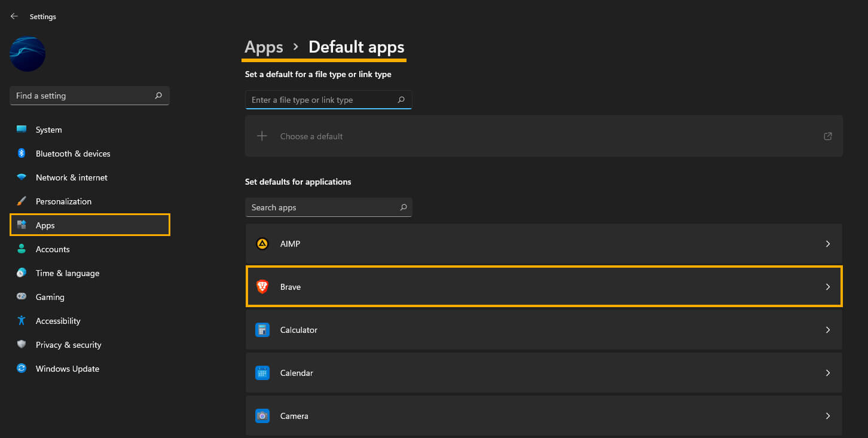
Task: Open Gaming settings
Action: click(x=90, y=297)
